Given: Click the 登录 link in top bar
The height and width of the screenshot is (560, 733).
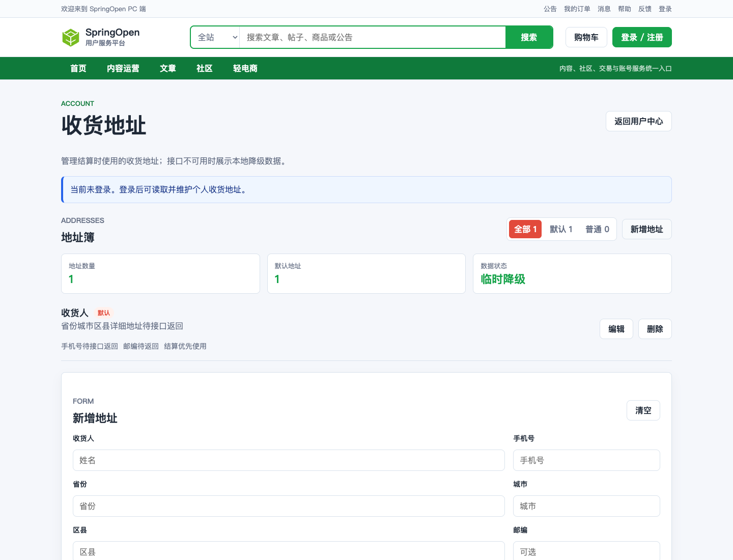Looking at the screenshot, I should pyautogui.click(x=665, y=9).
